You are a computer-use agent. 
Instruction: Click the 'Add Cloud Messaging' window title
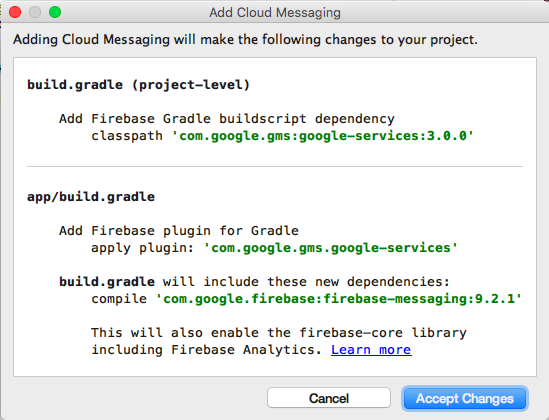(275, 13)
